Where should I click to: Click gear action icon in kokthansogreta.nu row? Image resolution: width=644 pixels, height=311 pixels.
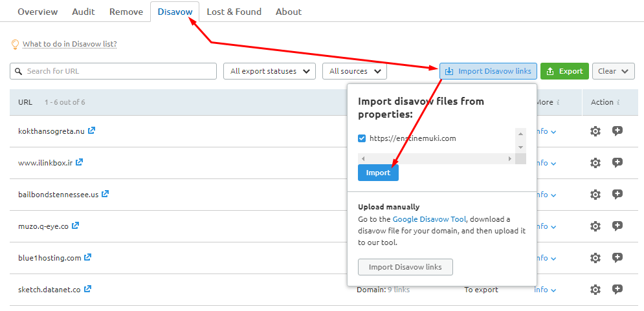pyautogui.click(x=595, y=131)
